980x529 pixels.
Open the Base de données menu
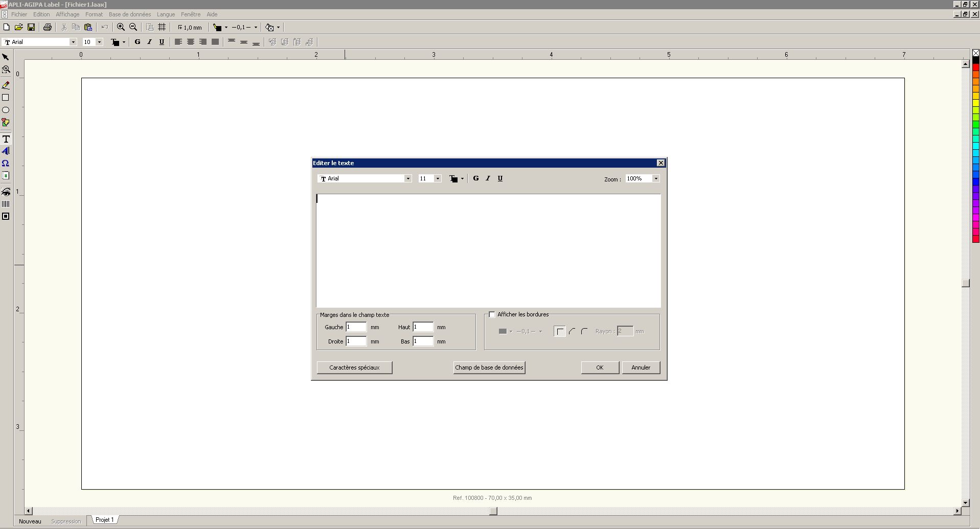pyautogui.click(x=130, y=14)
